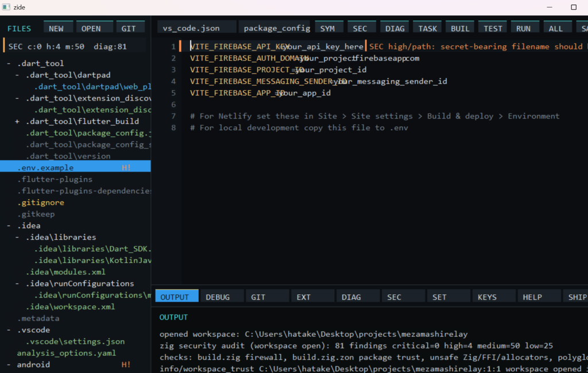
Task: Collapse the .dart_tool folder
Action: [9, 63]
